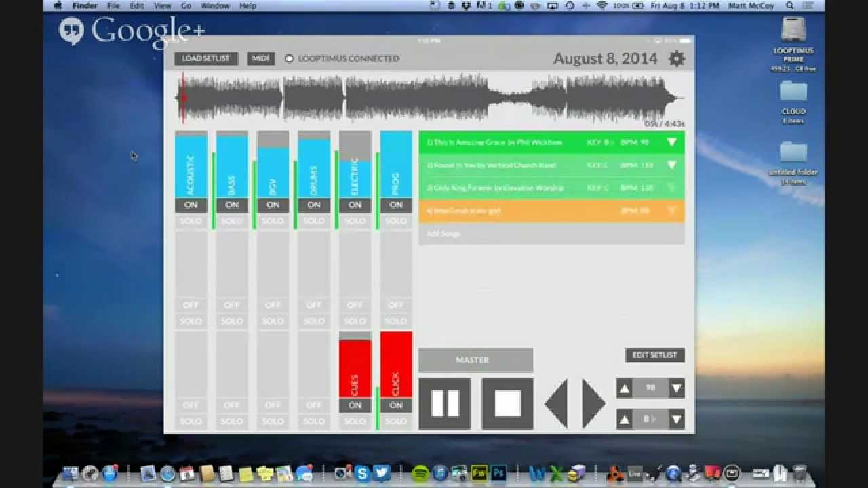Toggle the ELECTRIC track ON button
The height and width of the screenshot is (488, 868).
(x=355, y=205)
